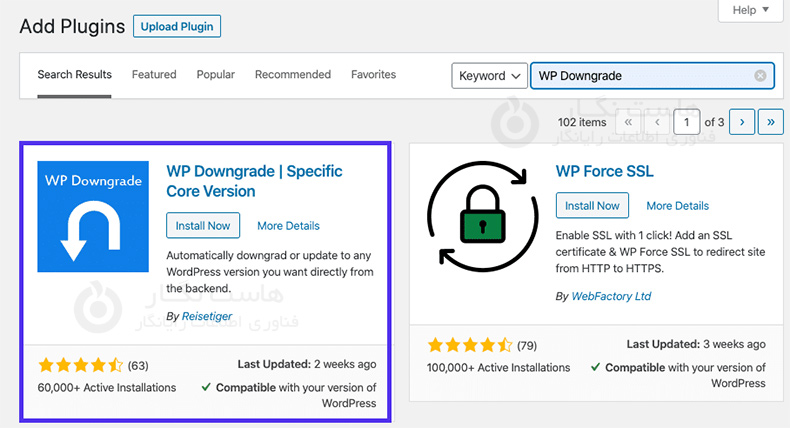Click the disabled previous page arrow
Image resolution: width=790 pixels, height=428 pixels.
(656, 122)
